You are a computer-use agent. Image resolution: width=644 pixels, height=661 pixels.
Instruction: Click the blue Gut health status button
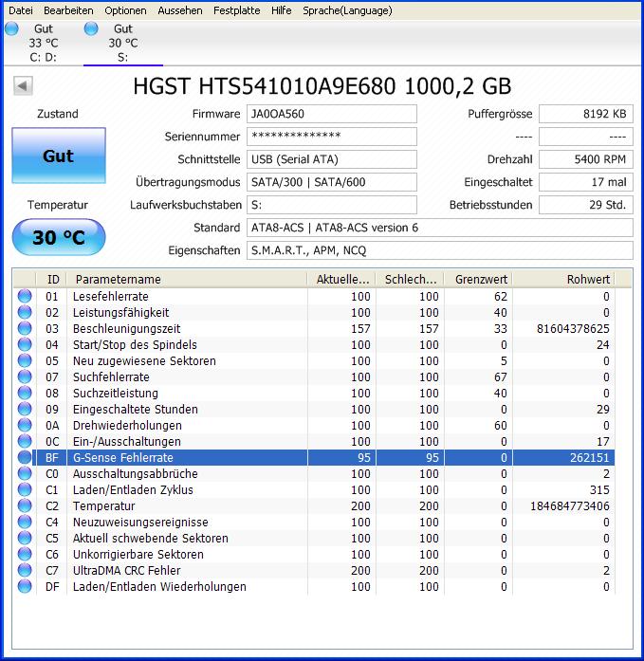click(59, 156)
